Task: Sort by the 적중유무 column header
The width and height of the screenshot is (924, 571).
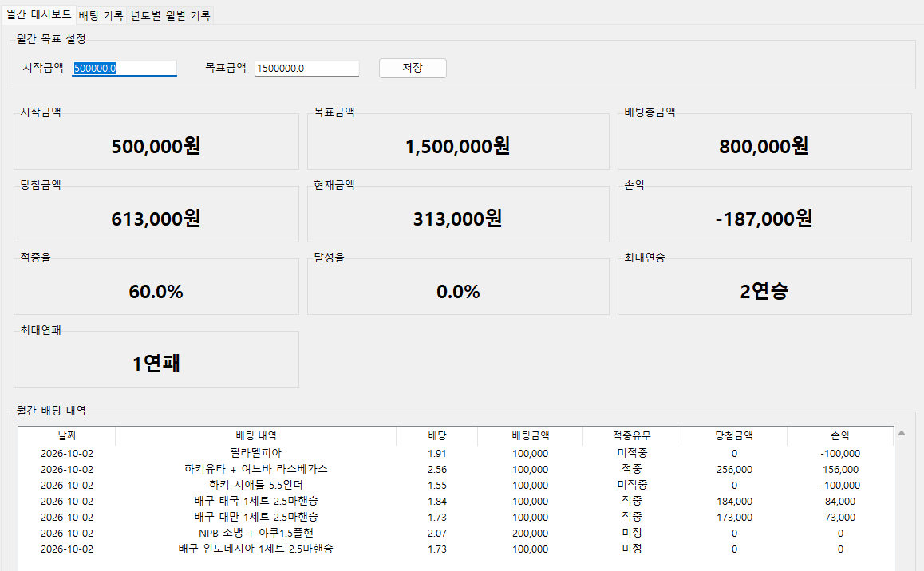Action: tap(632, 435)
